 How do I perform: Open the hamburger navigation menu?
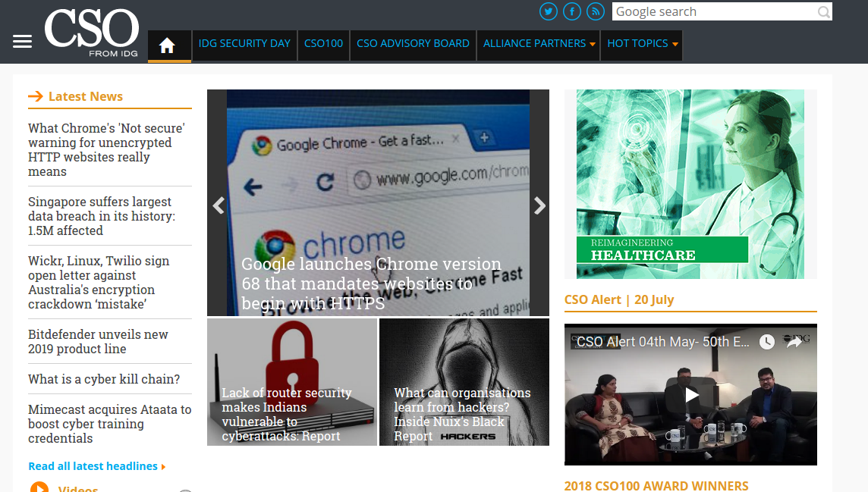[x=22, y=42]
